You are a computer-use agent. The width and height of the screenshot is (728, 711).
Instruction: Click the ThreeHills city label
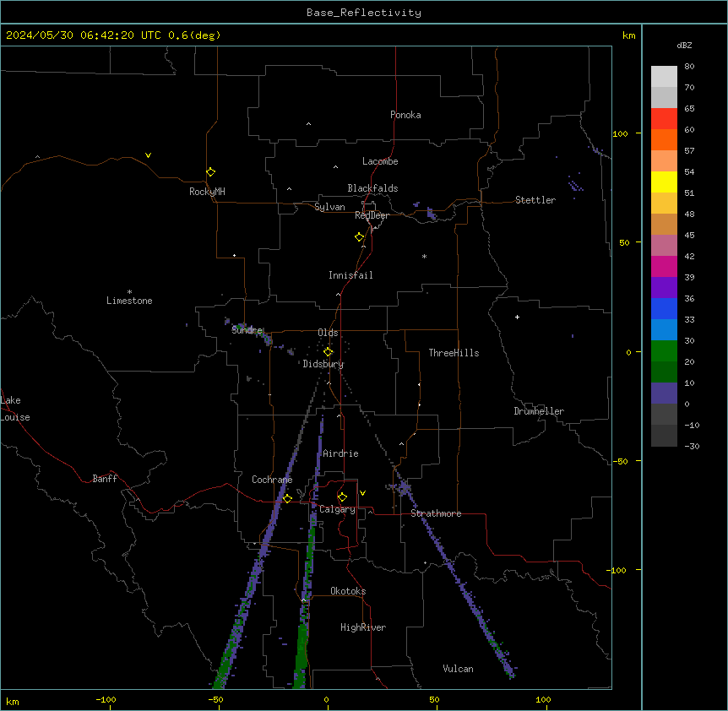[454, 353]
